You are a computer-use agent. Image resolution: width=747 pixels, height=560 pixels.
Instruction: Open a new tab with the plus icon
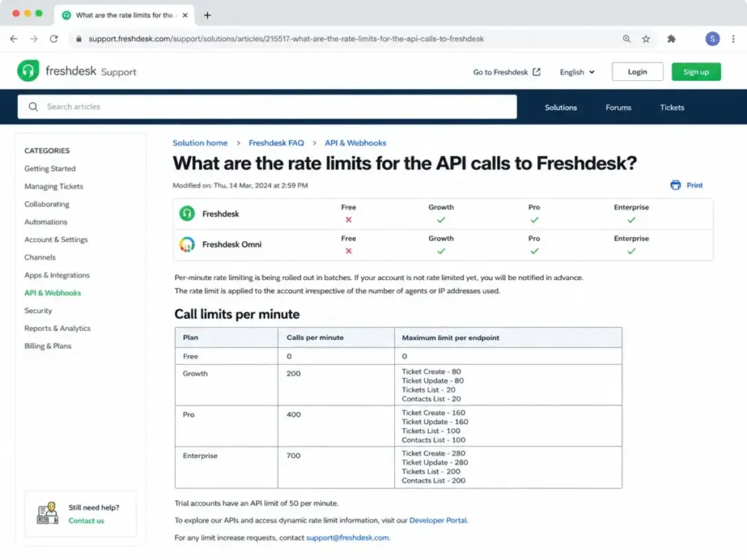(x=207, y=15)
